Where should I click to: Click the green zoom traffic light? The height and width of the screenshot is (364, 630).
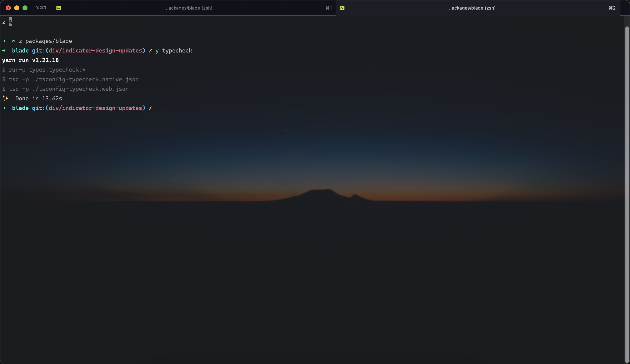point(25,8)
